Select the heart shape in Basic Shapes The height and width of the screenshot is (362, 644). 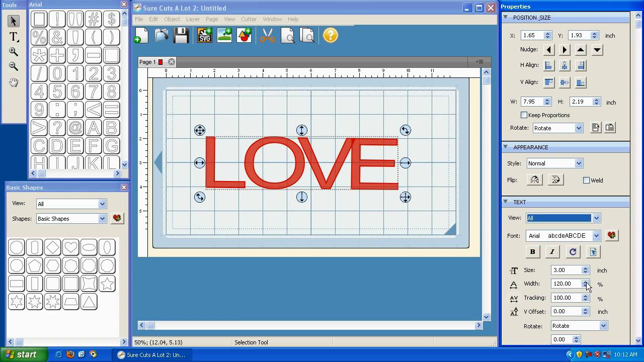[x=71, y=247]
